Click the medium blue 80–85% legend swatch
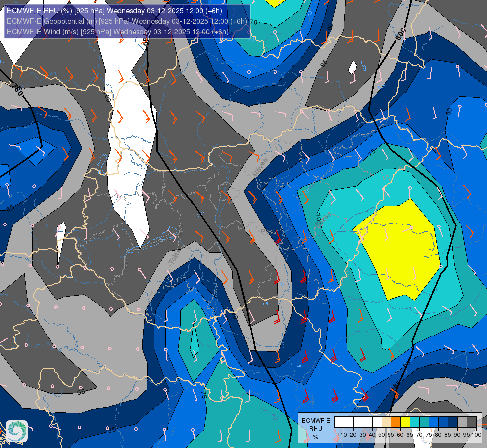This screenshot has width=487, height=448. (443, 422)
